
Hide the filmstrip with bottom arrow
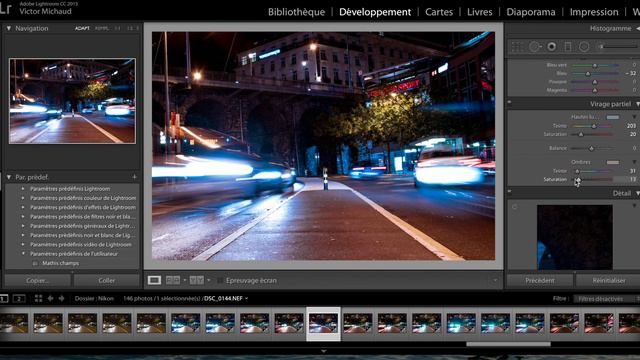click(324, 351)
